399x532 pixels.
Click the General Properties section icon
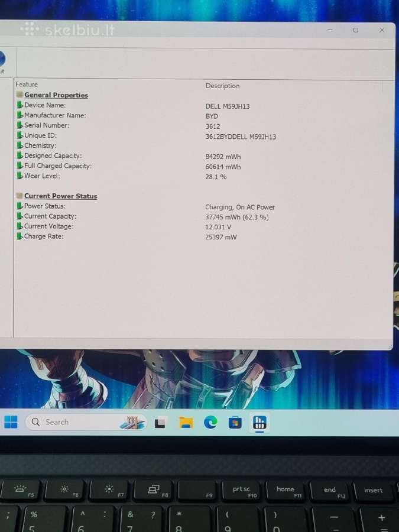click(x=20, y=95)
